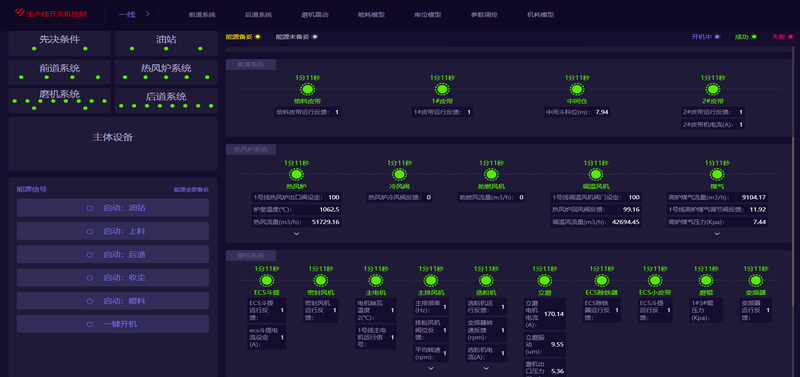This screenshot has width=800, height=377.
Task: Expand more parameters under 热风炉
Action: coord(296,234)
